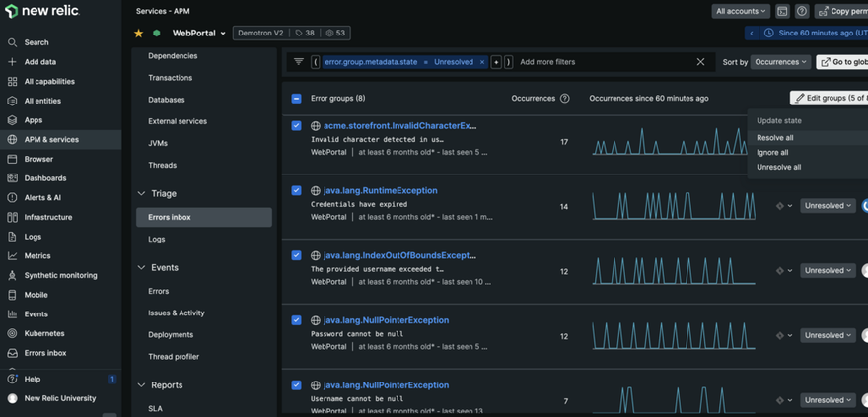Open the java.lang.IndexOutOfBoundsException error link

[399, 255]
